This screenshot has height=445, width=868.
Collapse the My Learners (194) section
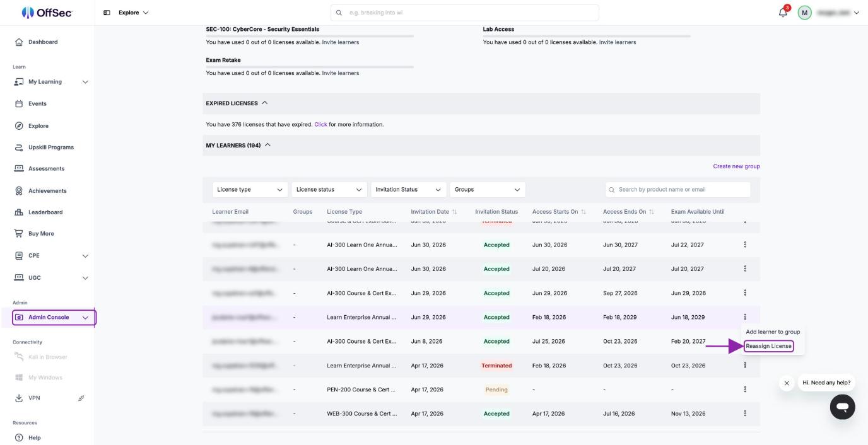(267, 145)
